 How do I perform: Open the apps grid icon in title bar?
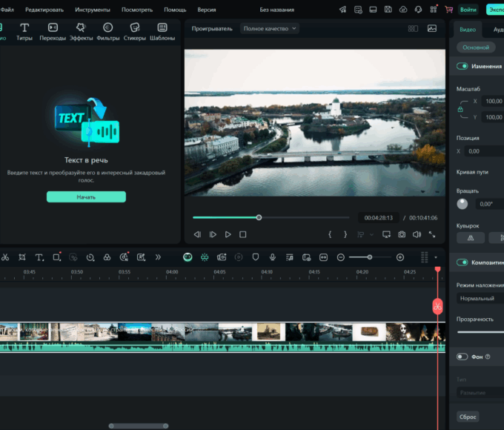(434, 10)
